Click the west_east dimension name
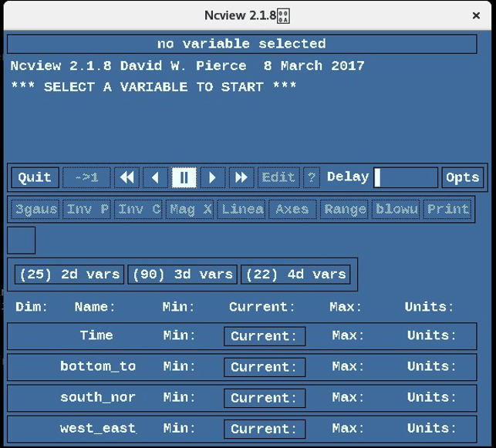Screen dimensions: 496x448 pyautogui.click(x=98, y=429)
